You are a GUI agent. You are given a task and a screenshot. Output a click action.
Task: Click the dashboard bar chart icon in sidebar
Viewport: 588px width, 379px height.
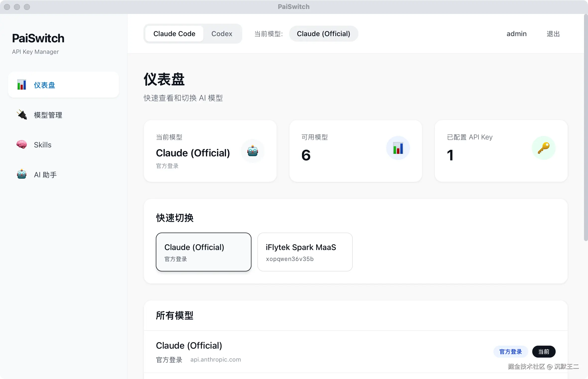pyautogui.click(x=22, y=85)
